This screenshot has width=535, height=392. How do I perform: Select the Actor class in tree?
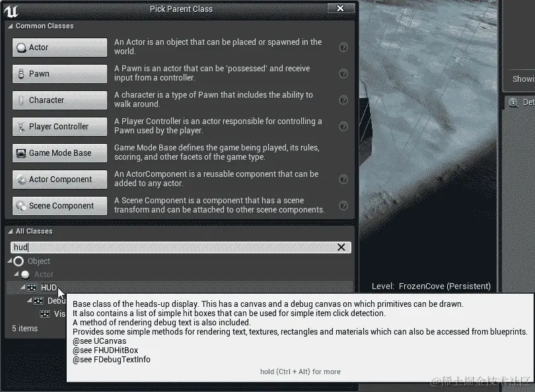tap(44, 275)
